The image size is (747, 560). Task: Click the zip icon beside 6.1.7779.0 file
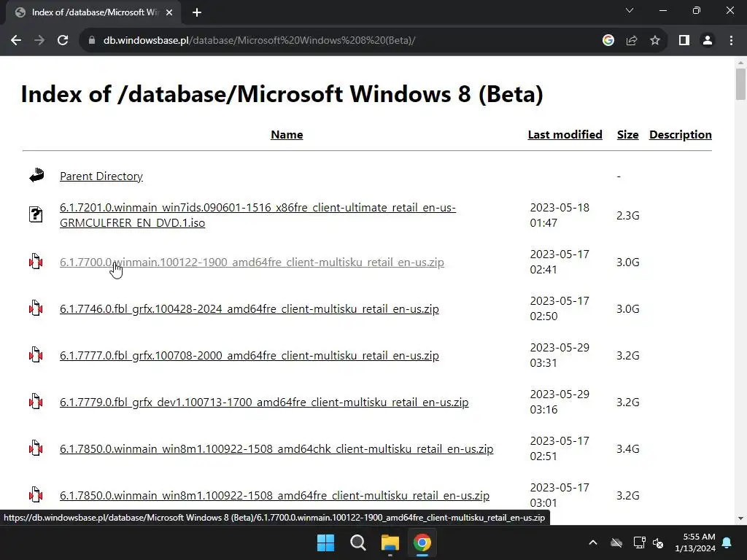pos(36,402)
